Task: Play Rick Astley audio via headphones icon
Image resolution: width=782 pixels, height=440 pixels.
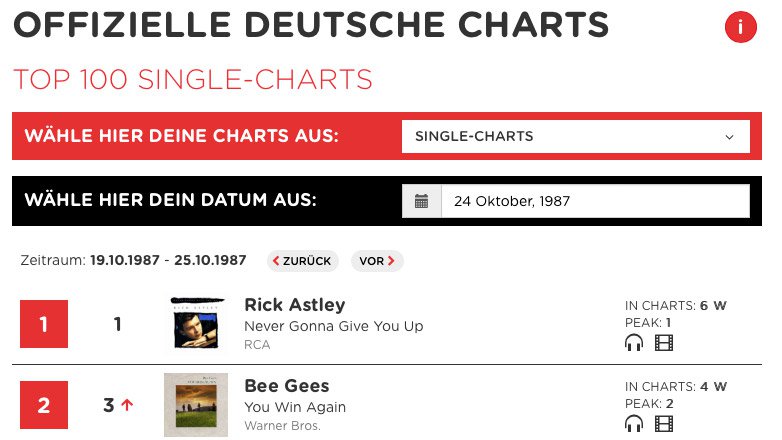Action: 634,343
